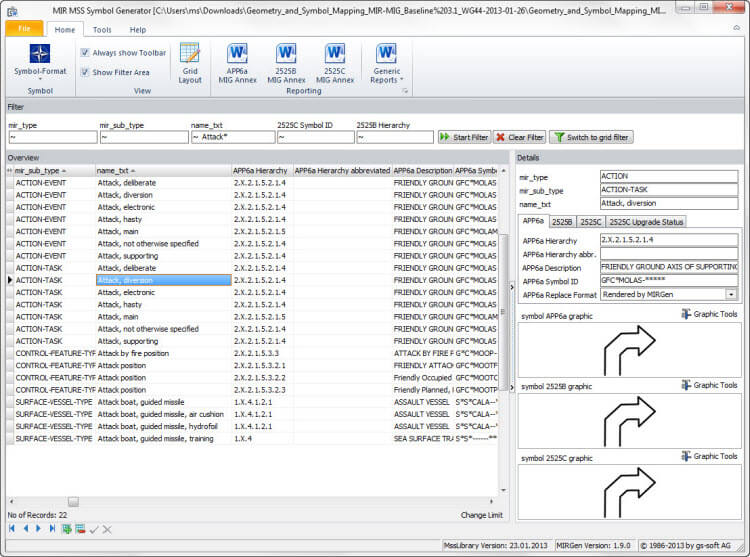Jump to the last record
Image resolution: width=750 pixels, height=557 pixels.
[x=52, y=529]
